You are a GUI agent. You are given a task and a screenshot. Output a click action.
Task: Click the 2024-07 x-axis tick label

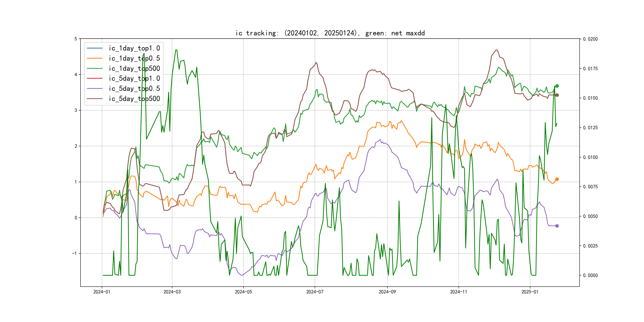point(315,292)
